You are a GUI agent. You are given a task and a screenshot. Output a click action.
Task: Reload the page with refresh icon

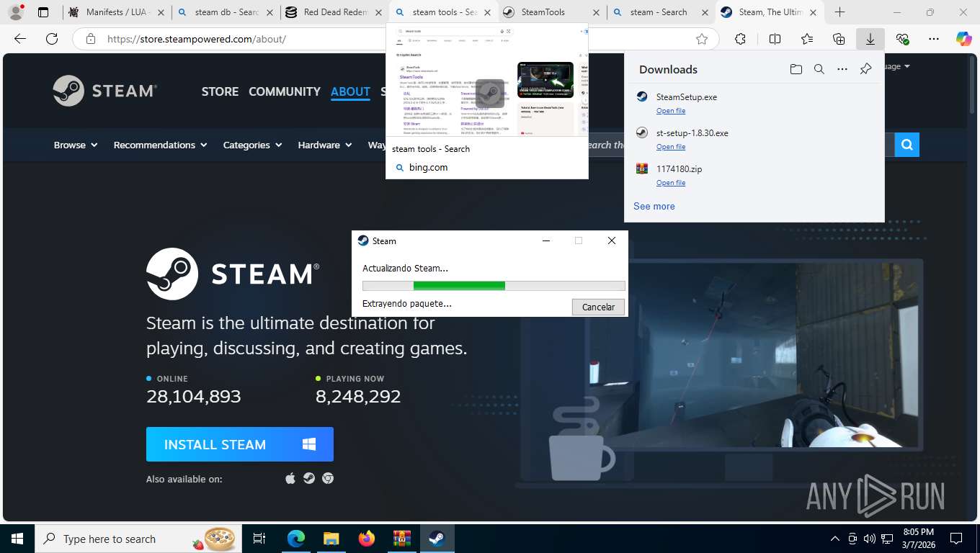coord(52,39)
